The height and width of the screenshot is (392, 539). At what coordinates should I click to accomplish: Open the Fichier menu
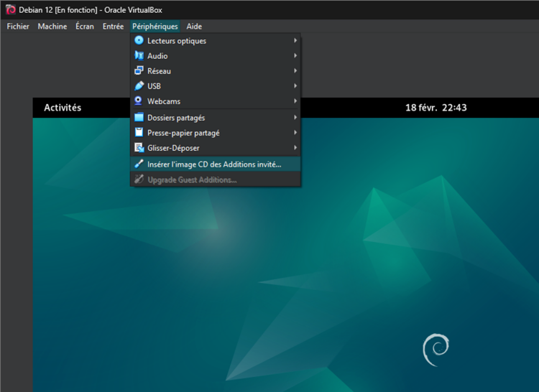(x=18, y=27)
